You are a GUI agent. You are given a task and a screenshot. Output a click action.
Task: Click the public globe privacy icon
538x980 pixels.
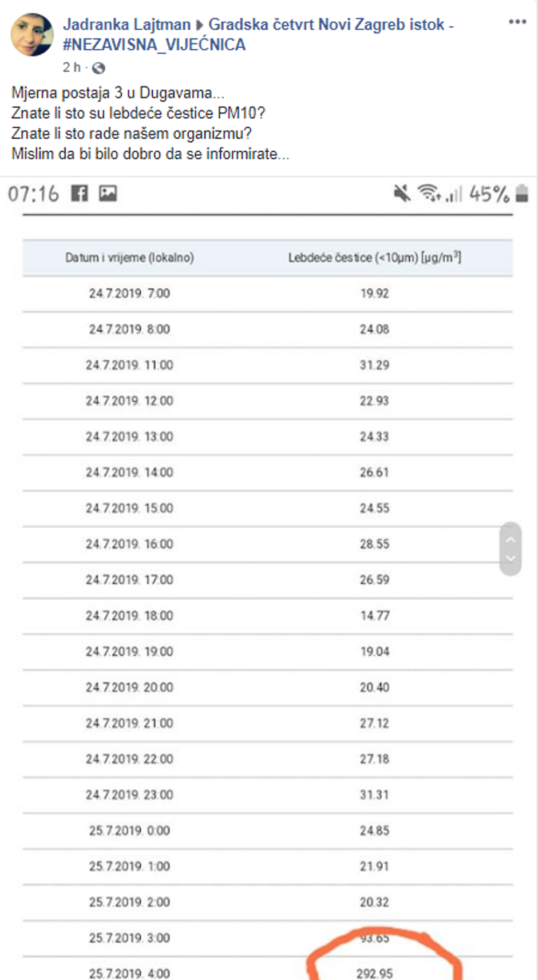(98, 68)
